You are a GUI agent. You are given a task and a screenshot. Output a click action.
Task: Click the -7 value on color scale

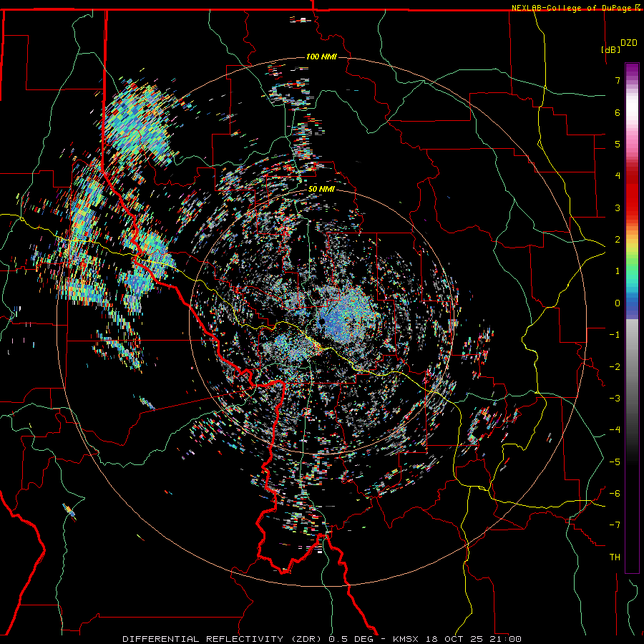615,525
